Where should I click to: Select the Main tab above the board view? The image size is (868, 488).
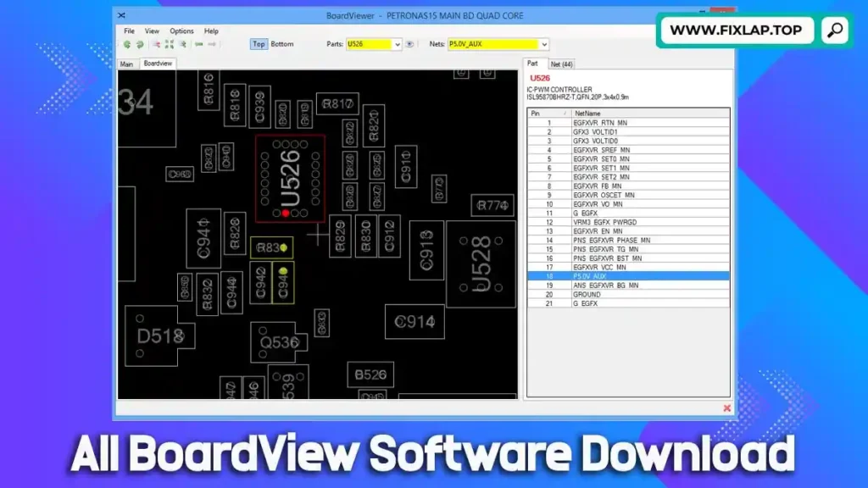point(126,63)
